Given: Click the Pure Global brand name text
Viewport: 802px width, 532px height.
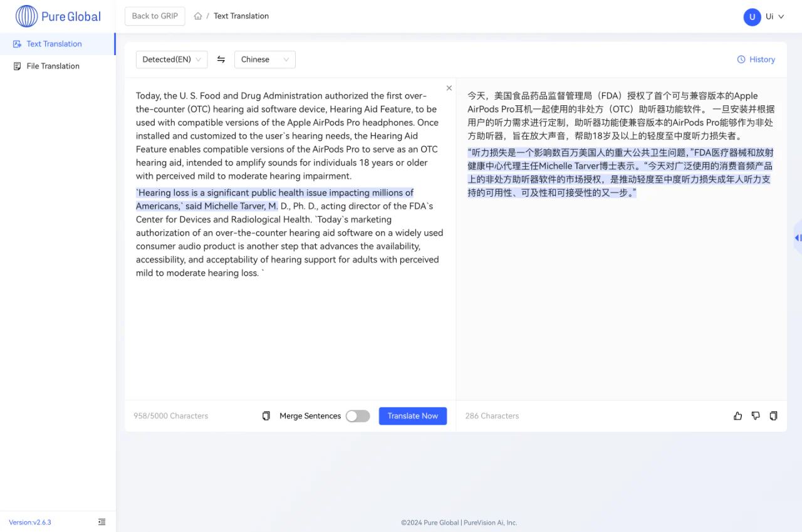Looking at the screenshot, I should pyautogui.click(x=71, y=17).
